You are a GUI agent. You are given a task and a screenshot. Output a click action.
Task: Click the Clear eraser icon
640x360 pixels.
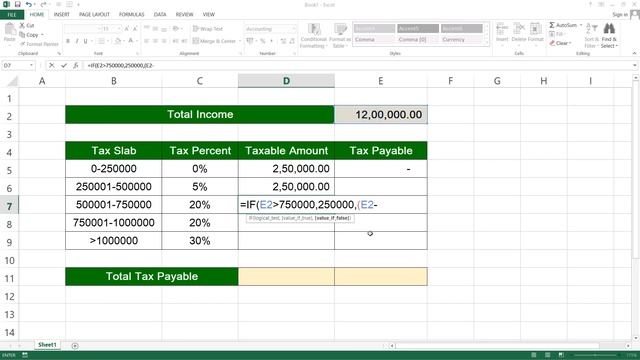552,43
